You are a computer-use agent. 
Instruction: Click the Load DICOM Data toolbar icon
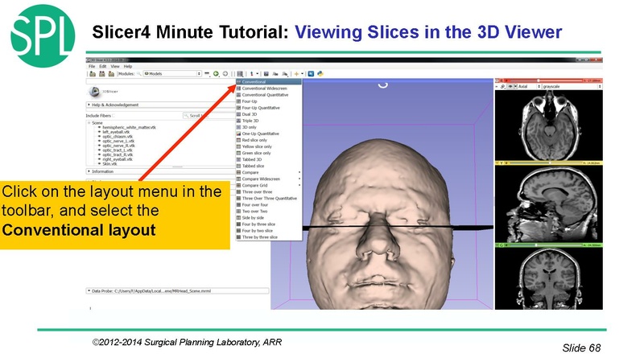102,74
